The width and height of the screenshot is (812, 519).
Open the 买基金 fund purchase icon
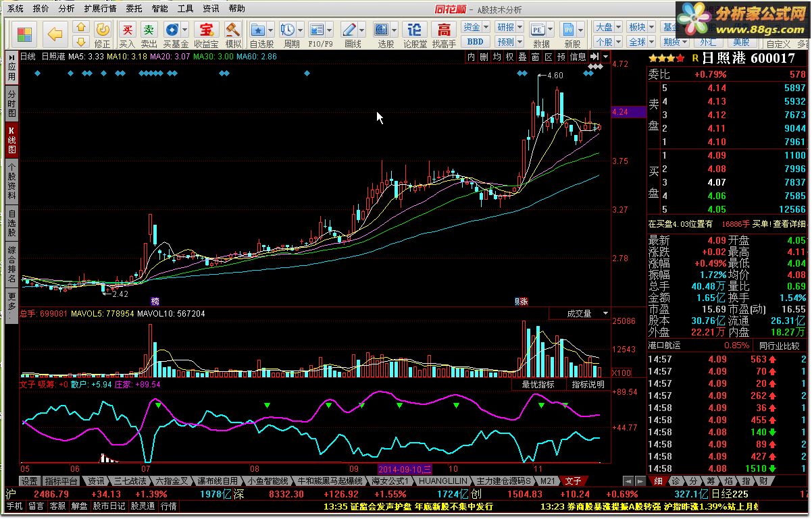pos(172,34)
